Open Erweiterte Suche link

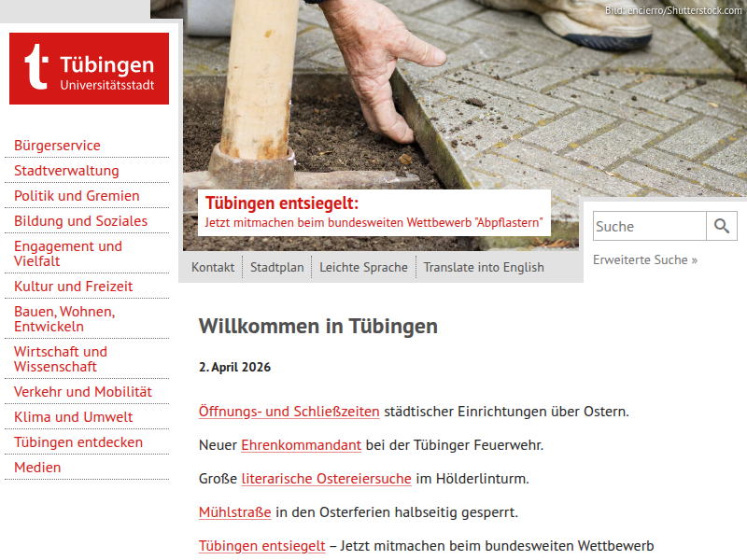tap(644, 259)
